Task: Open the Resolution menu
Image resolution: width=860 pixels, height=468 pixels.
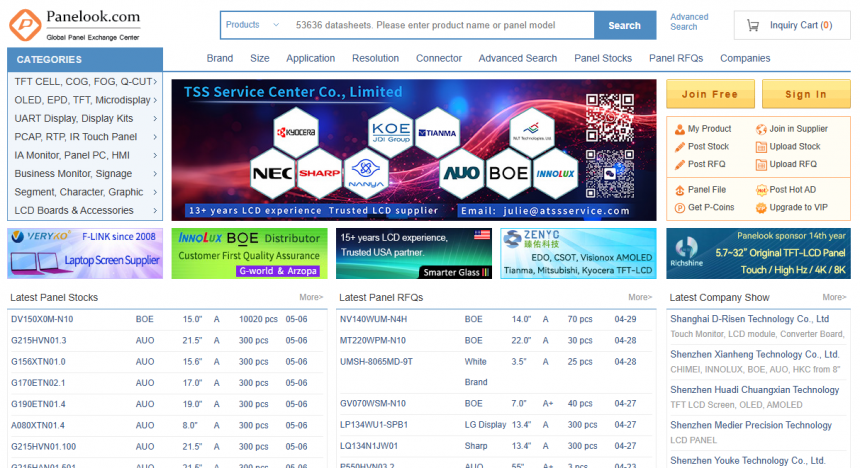Action: coord(376,58)
